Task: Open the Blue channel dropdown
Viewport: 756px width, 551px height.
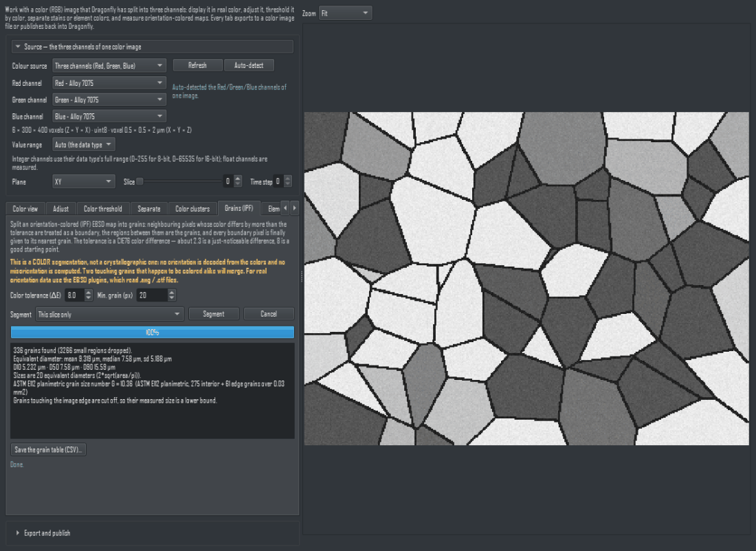Action: click(x=109, y=116)
